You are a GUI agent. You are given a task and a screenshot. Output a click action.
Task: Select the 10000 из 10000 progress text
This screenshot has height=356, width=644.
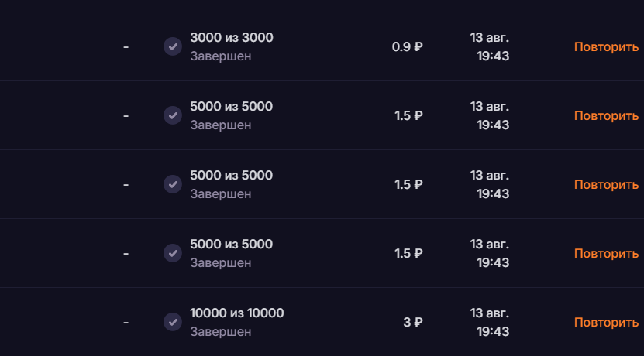237,313
